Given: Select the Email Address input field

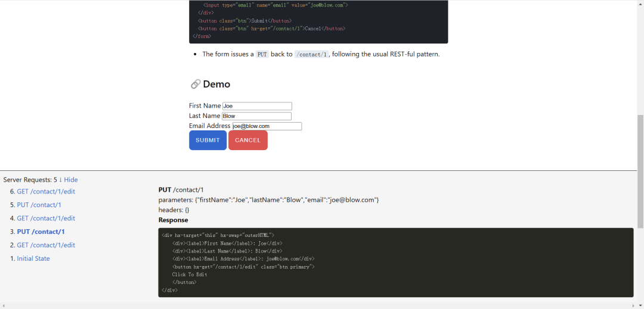Looking at the screenshot, I should (x=267, y=126).
